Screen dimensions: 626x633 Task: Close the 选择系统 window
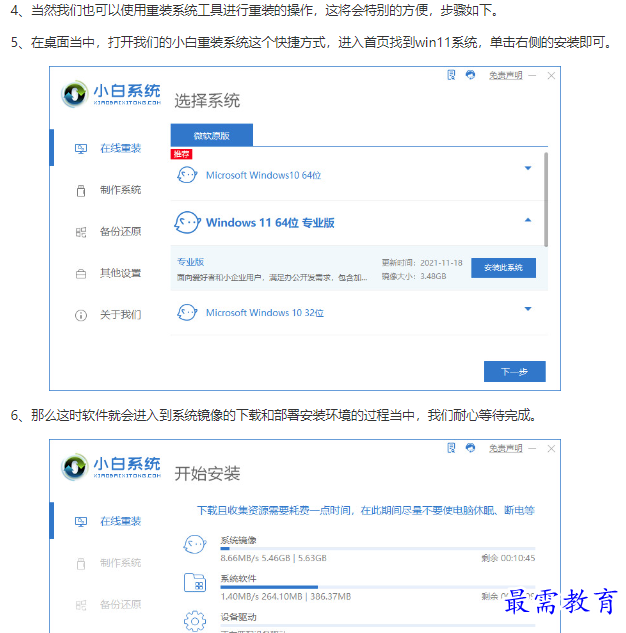tap(551, 75)
